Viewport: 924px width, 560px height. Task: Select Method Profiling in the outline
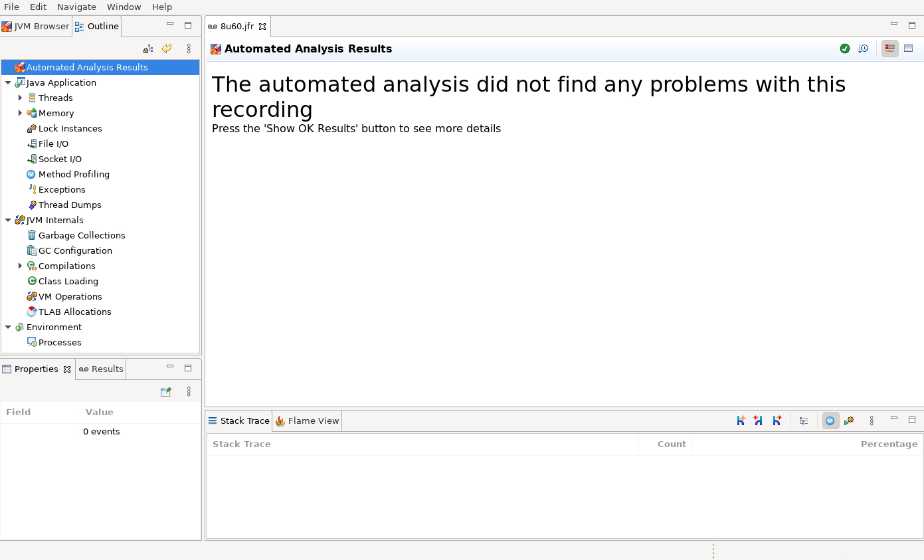(73, 174)
